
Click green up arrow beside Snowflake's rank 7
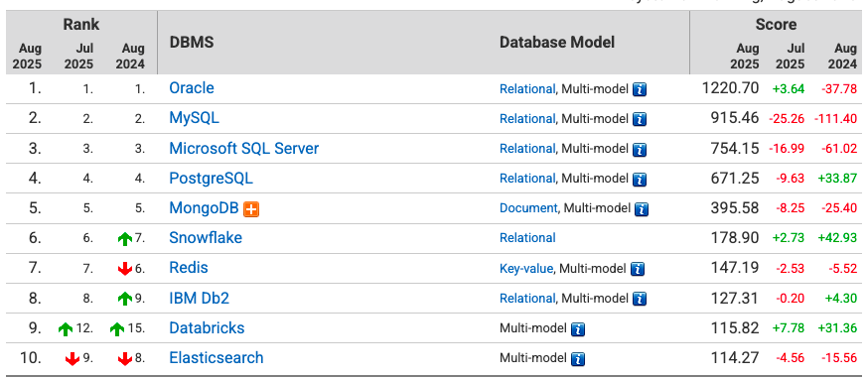[125, 239]
